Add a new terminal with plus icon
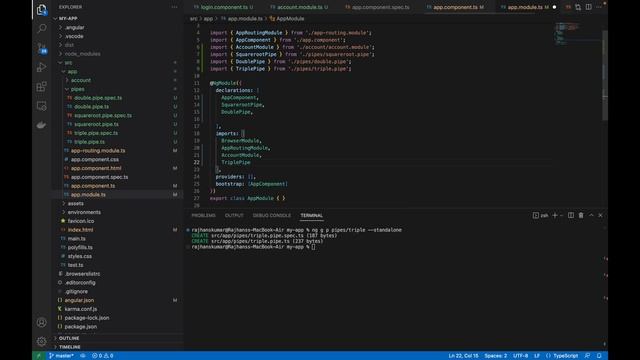This screenshot has height=360, width=640. pos(555,215)
